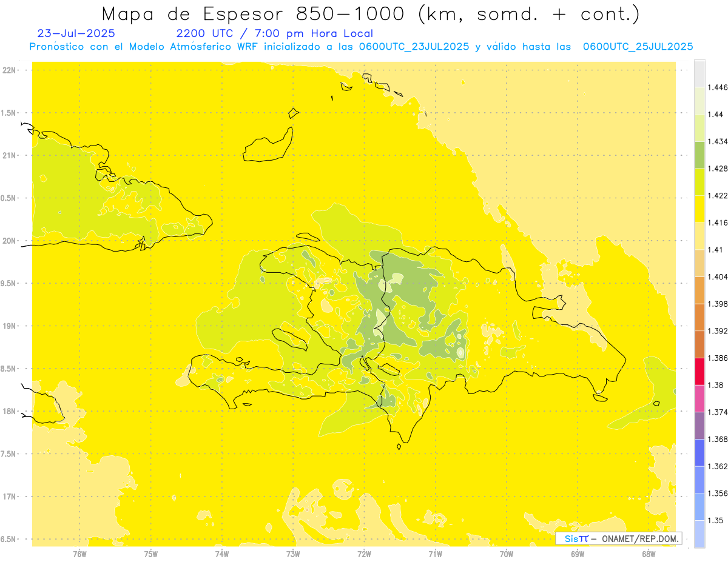The width and height of the screenshot is (728, 562).
Task: Click the legend value '1.422'
Action: 717,196
